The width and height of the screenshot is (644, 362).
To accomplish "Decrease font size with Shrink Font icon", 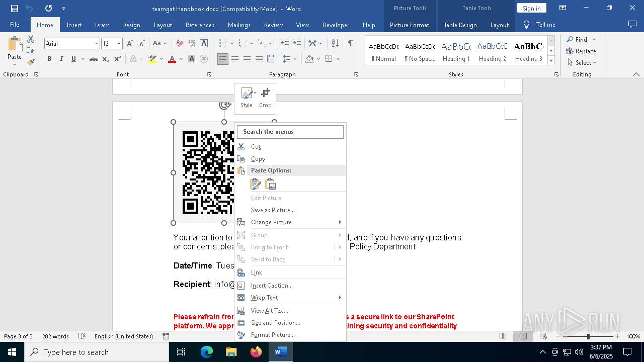I will pyautogui.click(x=142, y=44).
